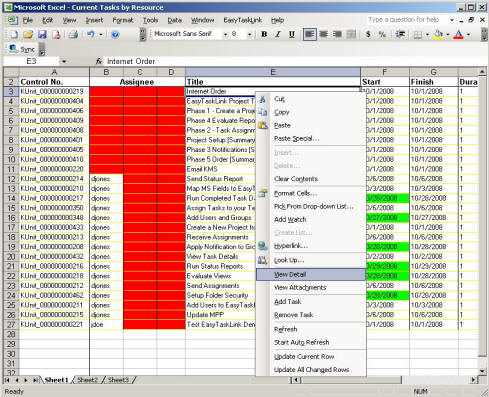Open the Format menu
The height and width of the screenshot is (397, 489).
(123, 20)
